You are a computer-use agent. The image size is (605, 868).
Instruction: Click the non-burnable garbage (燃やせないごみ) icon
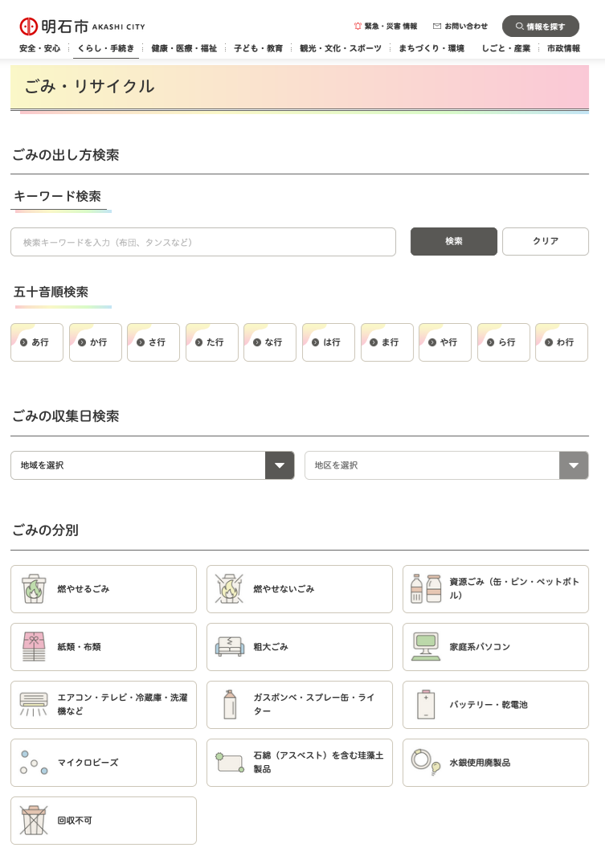[229, 589]
